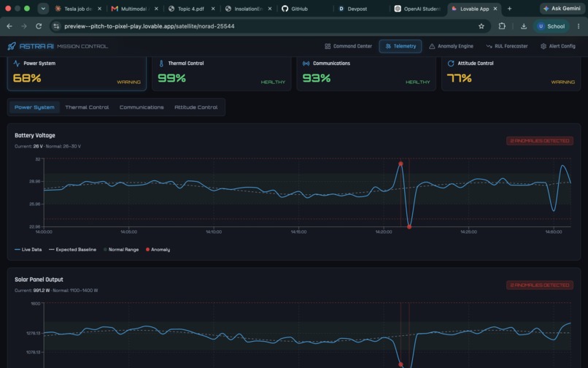Click Battery Voltage anomalies detected badge
The height and width of the screenshot is (368, 588).
540,141
